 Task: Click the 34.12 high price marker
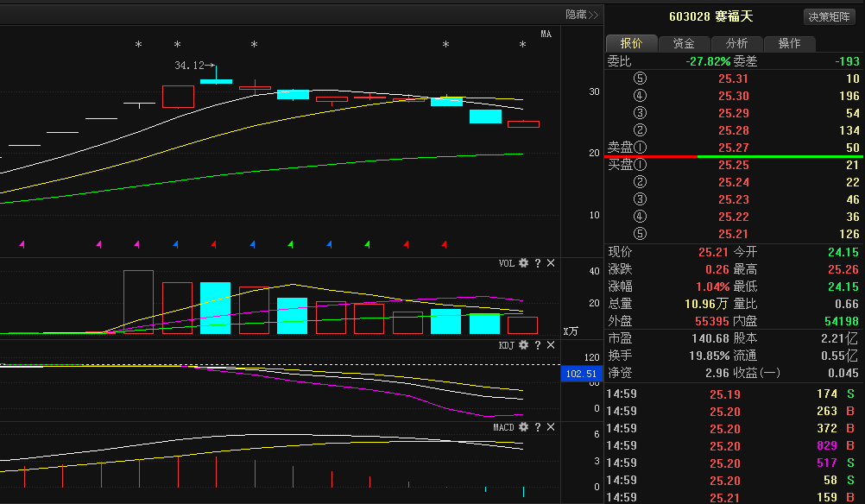tap(195, 66)
